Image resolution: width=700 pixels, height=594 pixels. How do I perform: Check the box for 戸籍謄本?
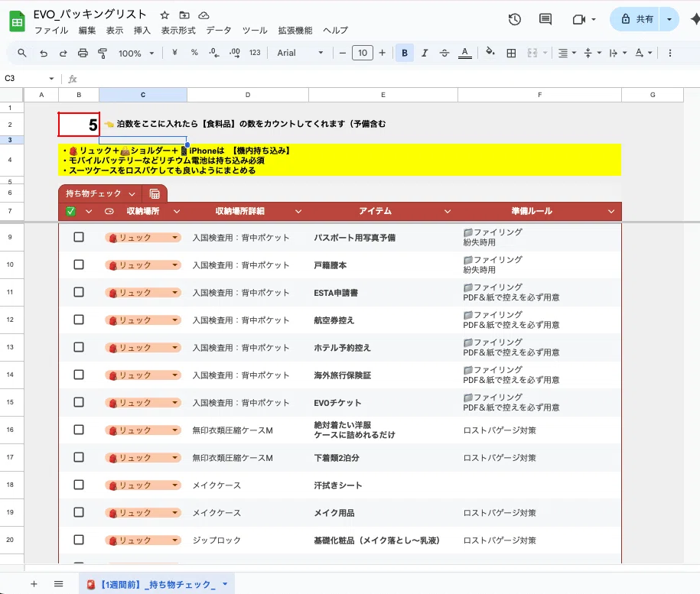point(79,265)
